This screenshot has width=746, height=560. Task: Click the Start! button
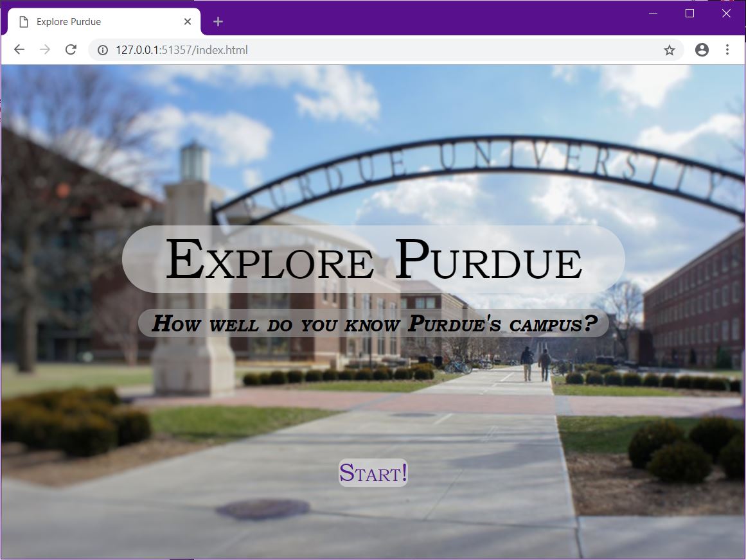point(373,473)
